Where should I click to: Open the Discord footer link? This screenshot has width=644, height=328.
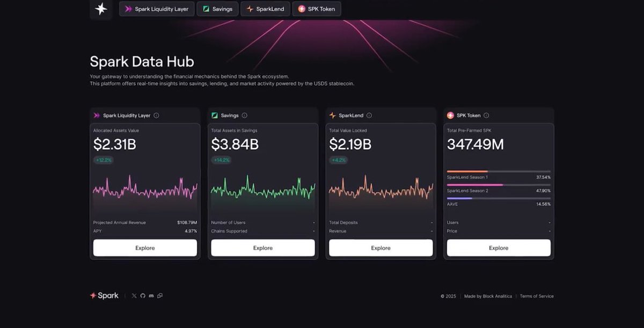(x=151, y=296)
